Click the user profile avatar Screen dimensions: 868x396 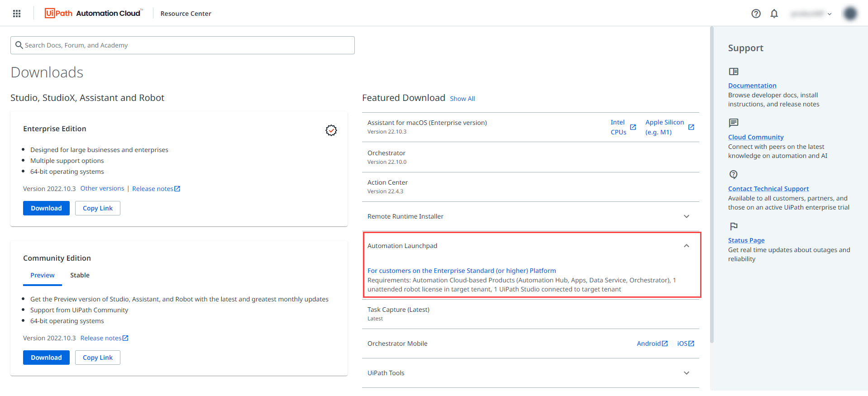pos(850,14)
